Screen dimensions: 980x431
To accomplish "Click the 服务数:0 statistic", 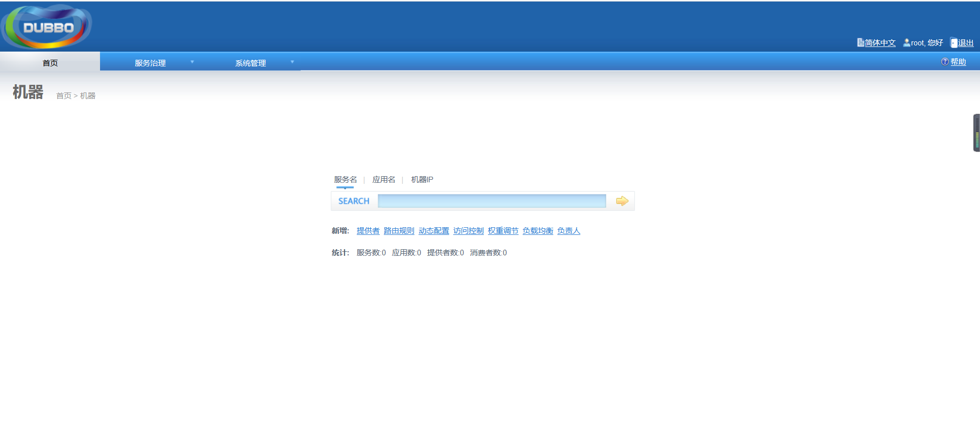I will click(371, 252).
